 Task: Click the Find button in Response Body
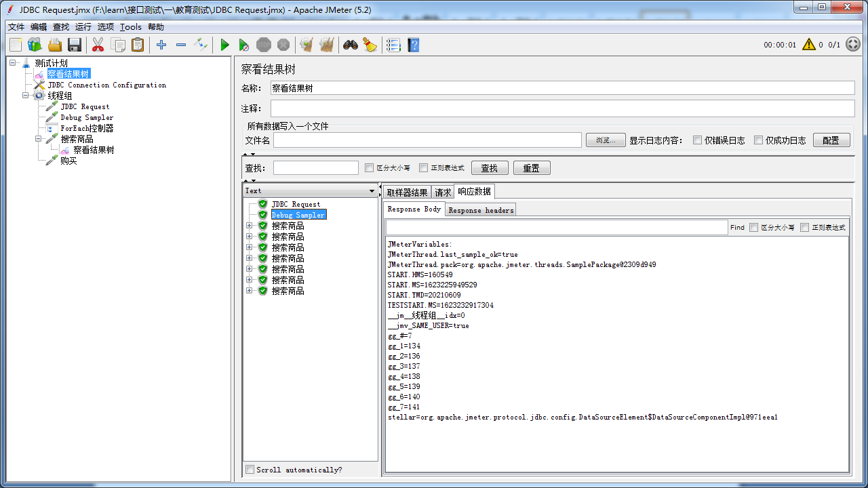[737, 228]
